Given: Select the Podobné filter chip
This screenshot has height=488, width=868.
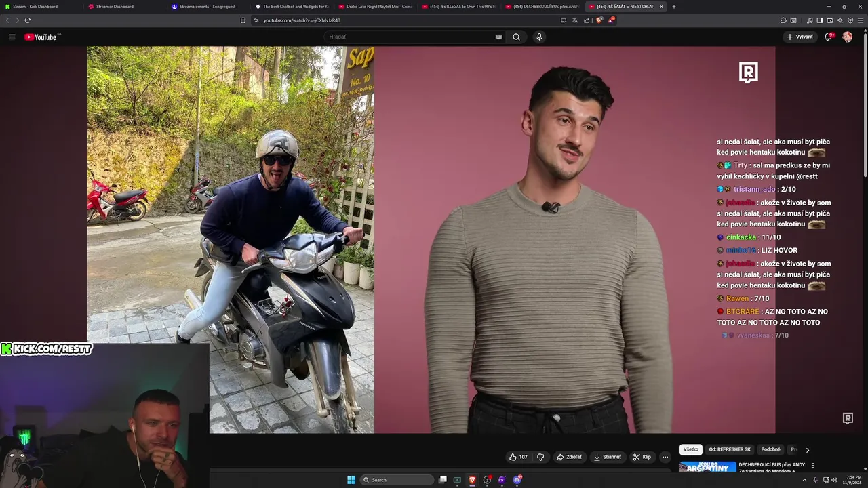Looking at the screenshot, I should click(770, 449).
